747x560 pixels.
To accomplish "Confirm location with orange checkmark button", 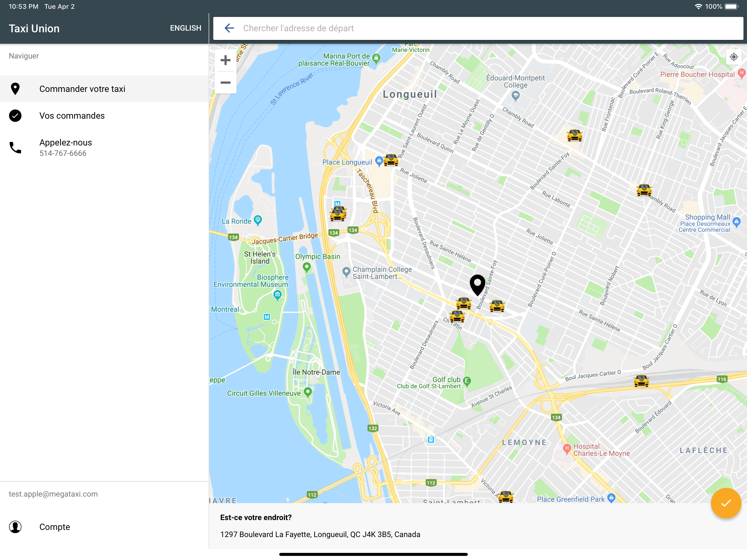I will 726,503.
